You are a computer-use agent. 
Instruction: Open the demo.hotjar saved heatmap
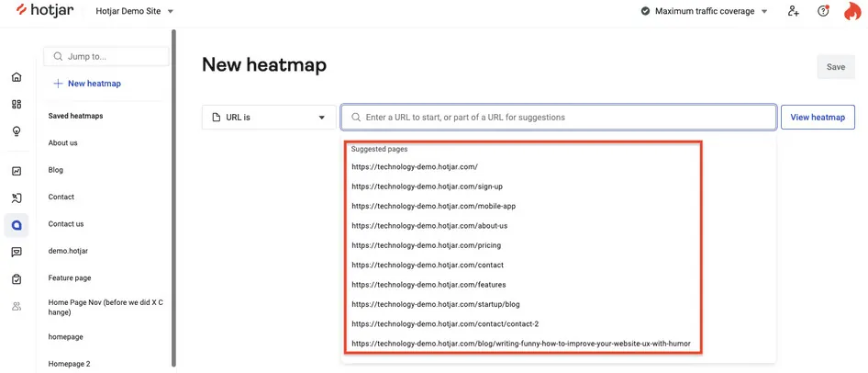point(68,251)
